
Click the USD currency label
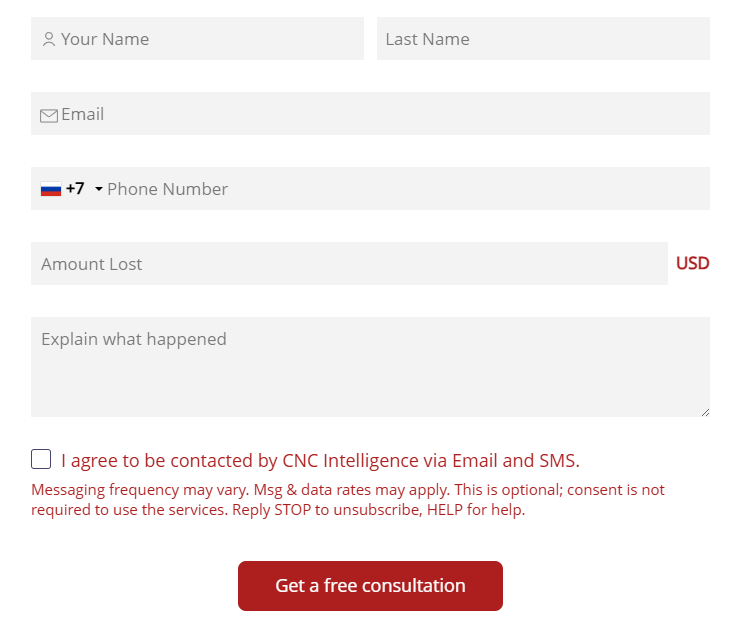click(692, 264)
